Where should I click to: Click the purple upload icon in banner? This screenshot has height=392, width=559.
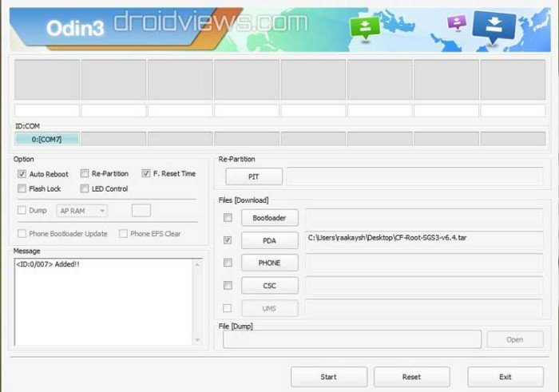pos(457,22)
